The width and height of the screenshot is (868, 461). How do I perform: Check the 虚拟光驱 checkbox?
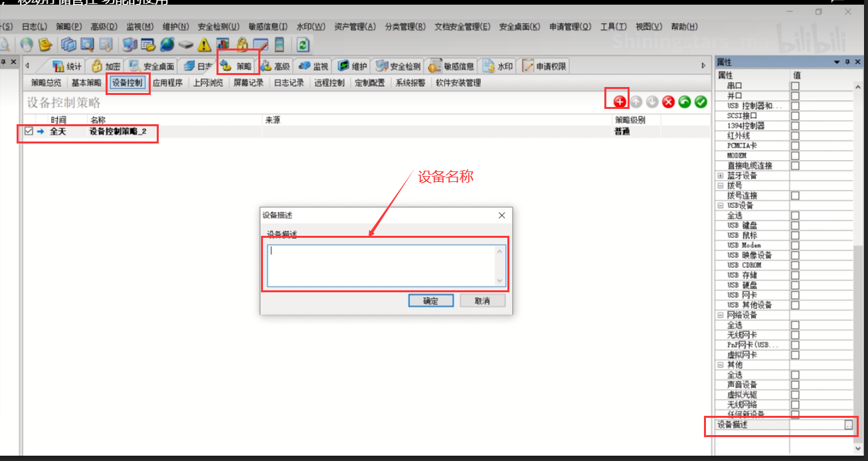click(795, 395)
